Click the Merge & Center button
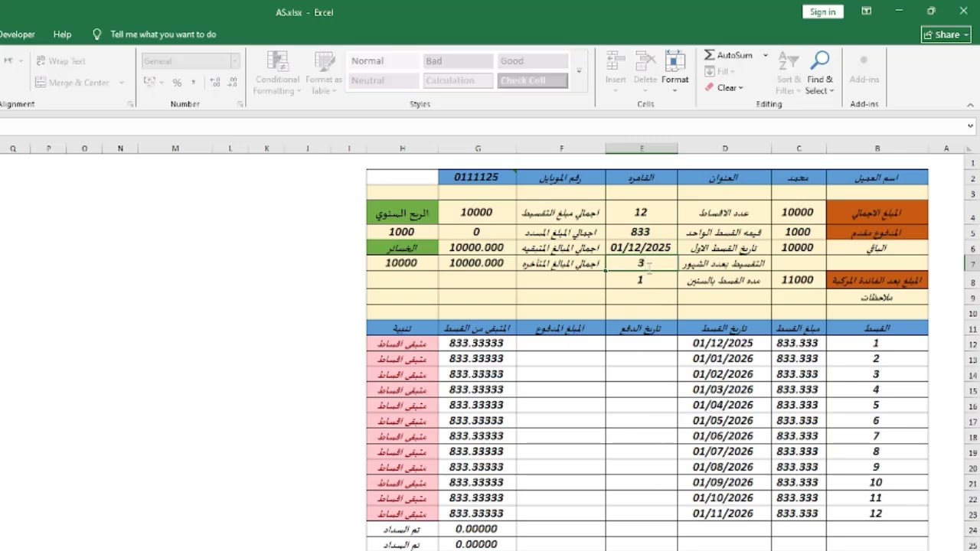 (73, 83)
